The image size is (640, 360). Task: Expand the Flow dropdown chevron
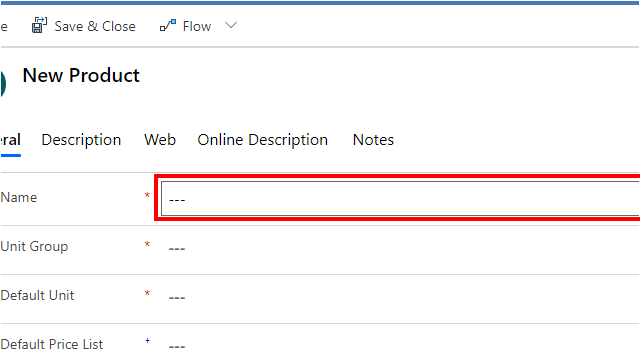231,26
